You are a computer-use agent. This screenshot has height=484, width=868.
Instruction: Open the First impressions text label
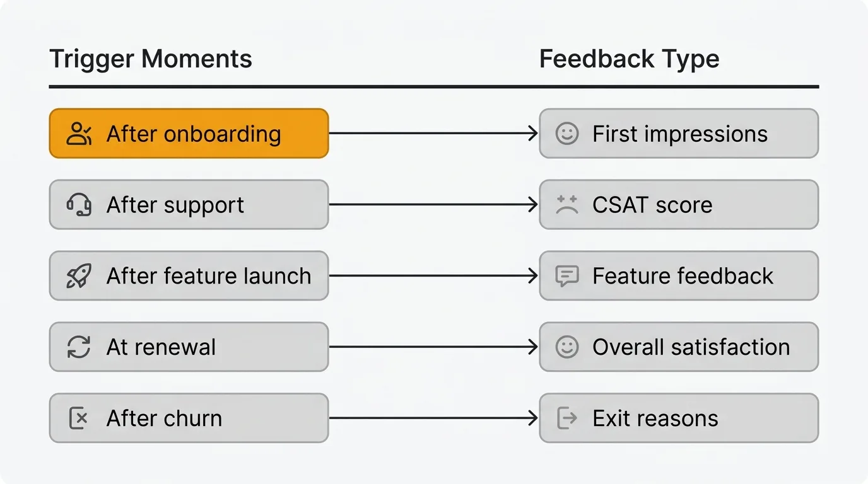(679, 134)
